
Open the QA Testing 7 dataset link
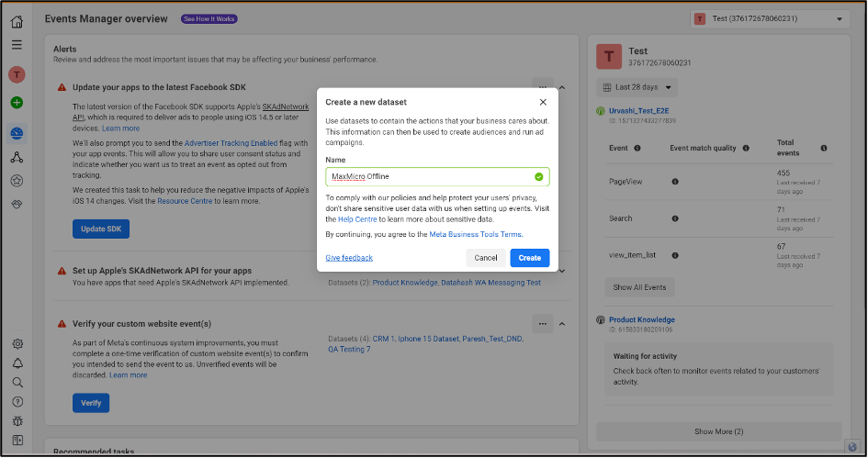click(349, 350)
